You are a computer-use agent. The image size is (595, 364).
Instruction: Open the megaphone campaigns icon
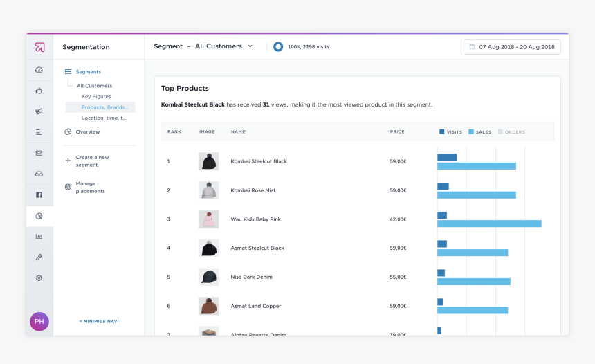pyautogui.click(x=39, y=111)
